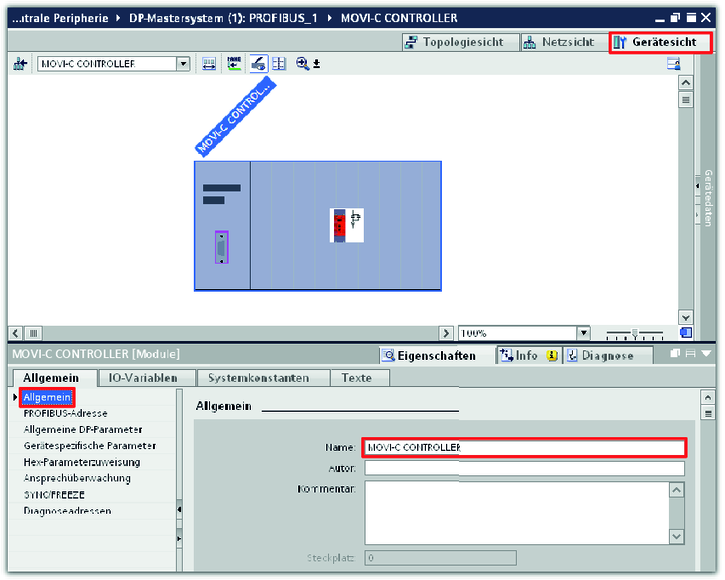Click the overview navigation icon at bottom-right of canvas
This screenshot has width=725, height=580.
[x=686, y=333]
